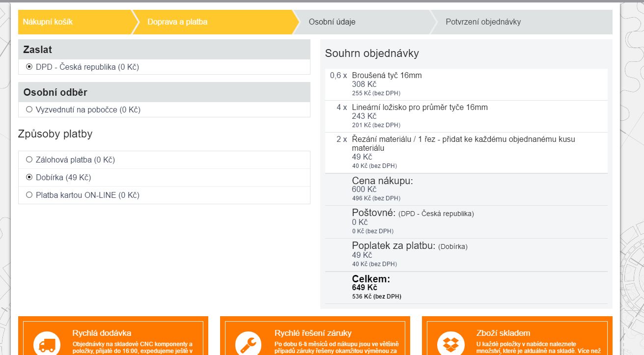Click the open box stock icon
This screenshot has height=355, width=644.
[450, 344]
